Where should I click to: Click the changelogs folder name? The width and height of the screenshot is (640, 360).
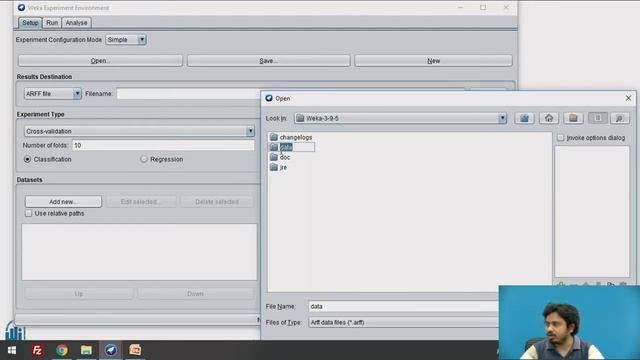[x=296, y=138]
